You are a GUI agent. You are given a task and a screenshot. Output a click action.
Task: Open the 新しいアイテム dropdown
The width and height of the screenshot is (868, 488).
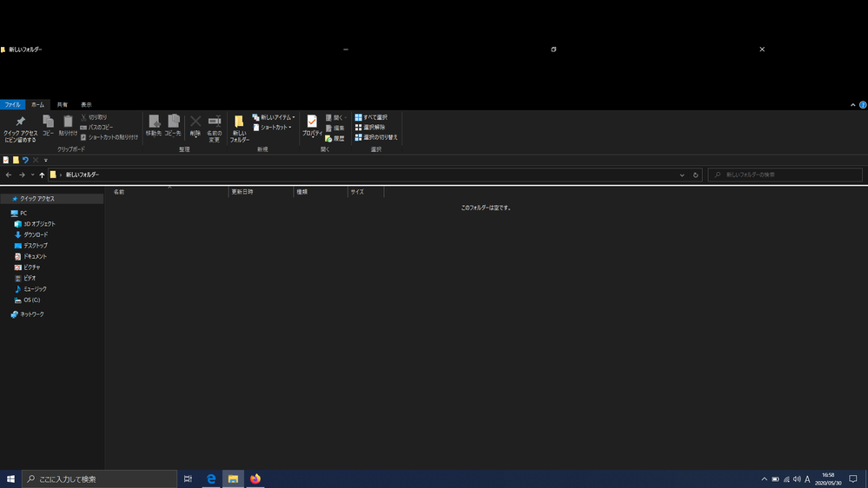click(x=274, y=117)
